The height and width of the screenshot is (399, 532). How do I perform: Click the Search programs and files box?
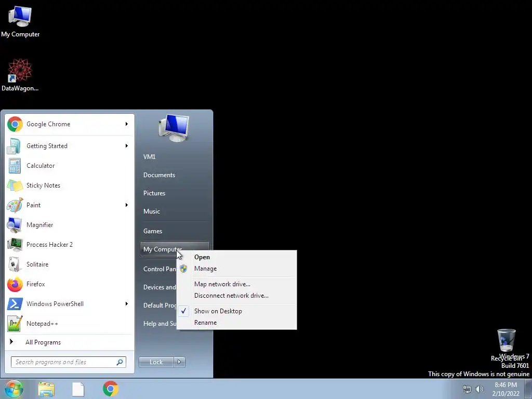click(x=69, y=362)
